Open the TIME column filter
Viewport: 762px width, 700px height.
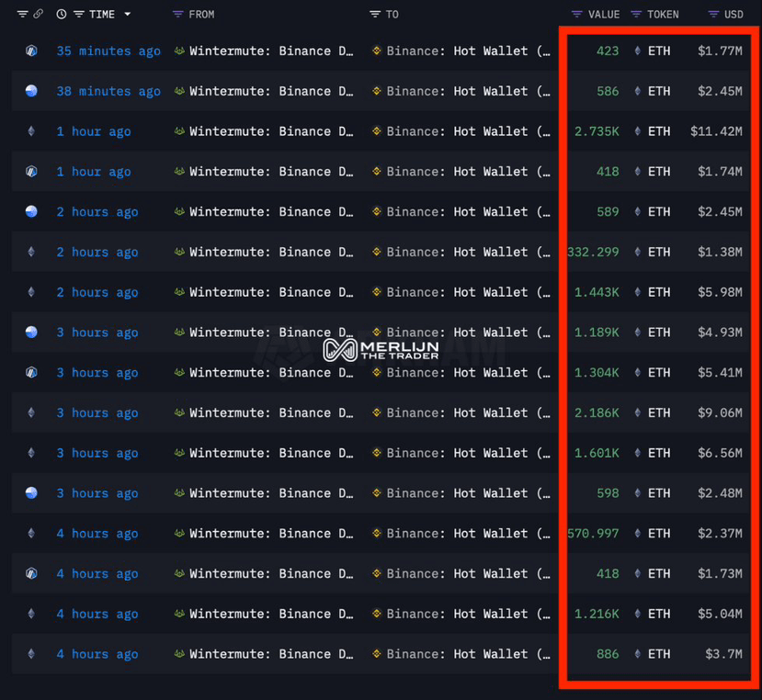(79, 15)
